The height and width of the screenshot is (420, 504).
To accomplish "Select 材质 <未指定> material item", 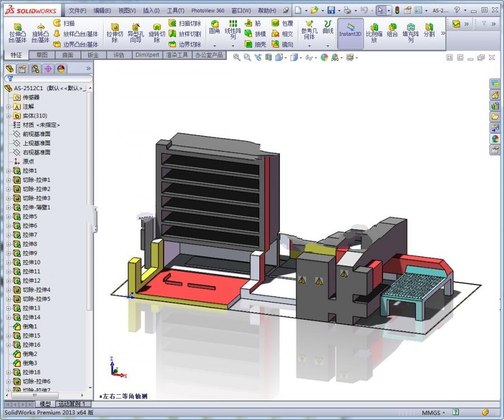I will point(36,125).
